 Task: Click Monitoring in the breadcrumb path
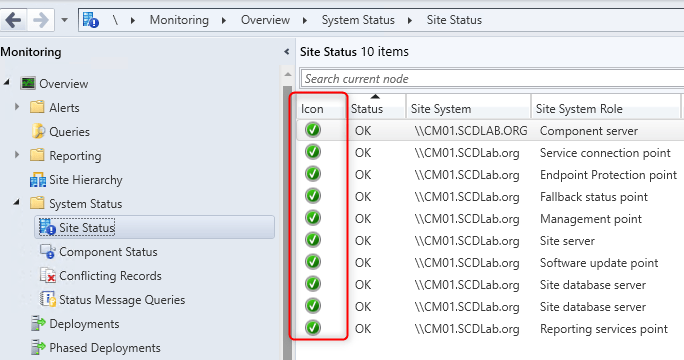179,20
